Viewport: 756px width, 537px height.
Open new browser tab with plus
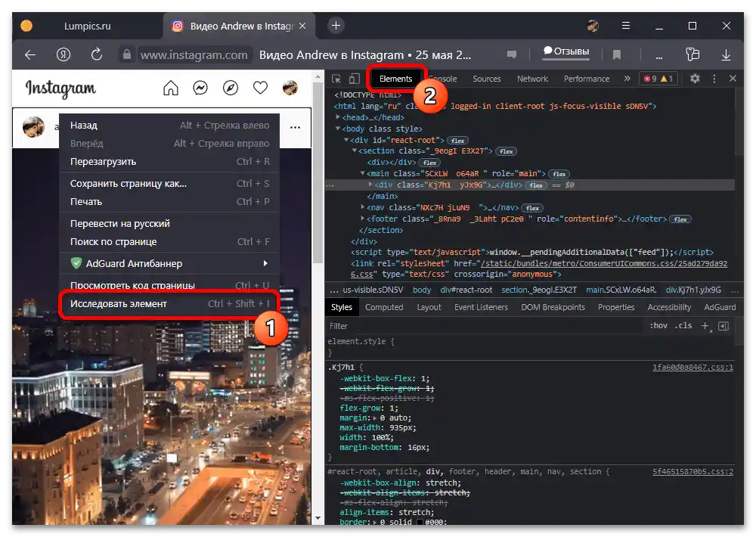pyautogui.click(x=336, y=26)
